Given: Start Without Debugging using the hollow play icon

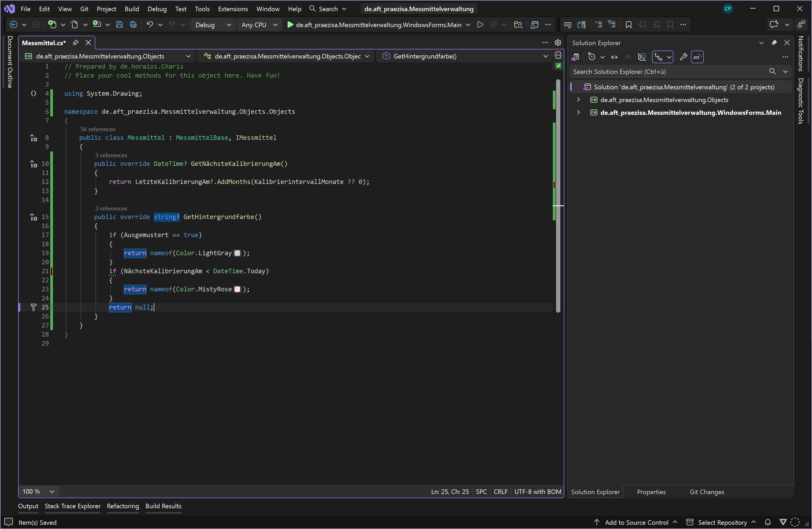Looking at the screenshot, I should [480, 24].
